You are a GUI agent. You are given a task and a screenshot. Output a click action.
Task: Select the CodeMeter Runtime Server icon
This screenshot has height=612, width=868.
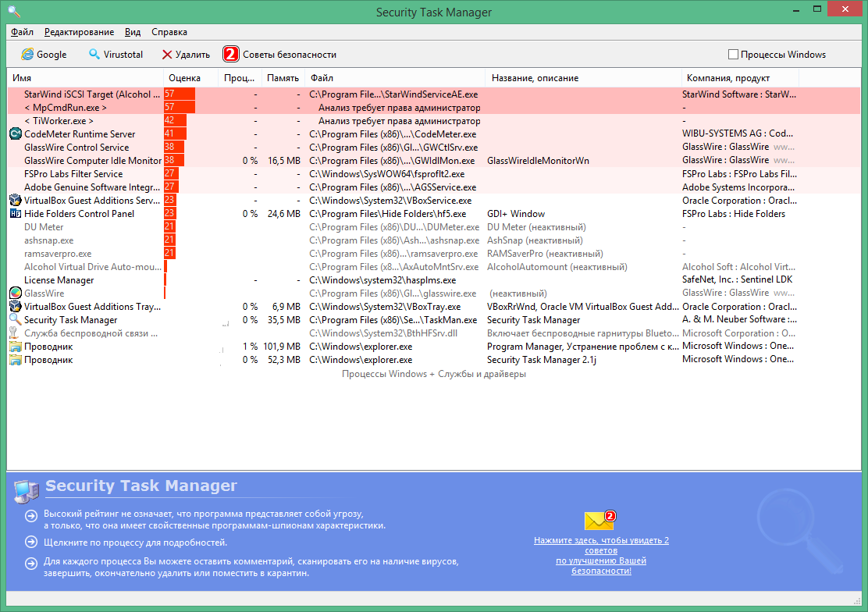pyautogui.click(x=14, y=133)
